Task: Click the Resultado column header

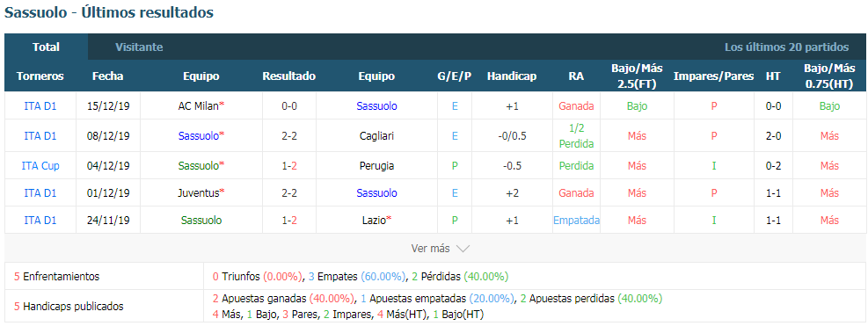Action: [289, 76]
